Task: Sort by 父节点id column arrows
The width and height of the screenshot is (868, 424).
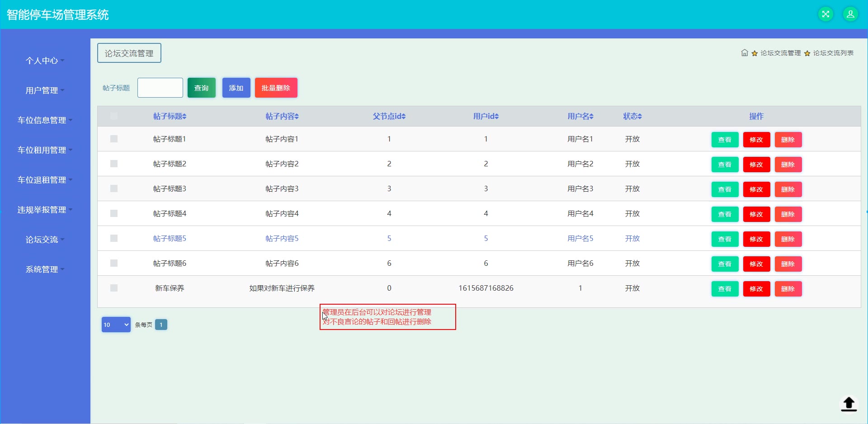Action: click(x=404, y=117)
